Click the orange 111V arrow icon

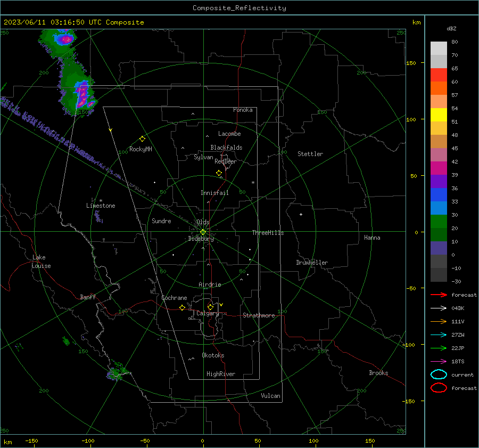pyautogui.click(x=439, y=321)
